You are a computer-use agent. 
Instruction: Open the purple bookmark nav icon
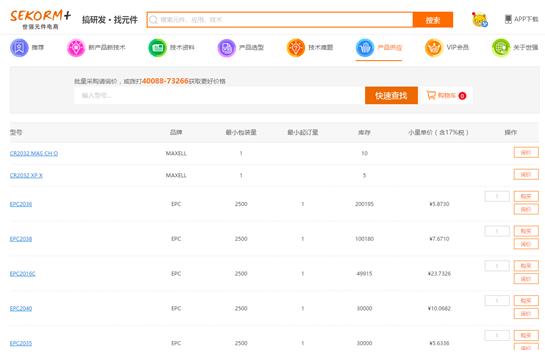(19, 47)
